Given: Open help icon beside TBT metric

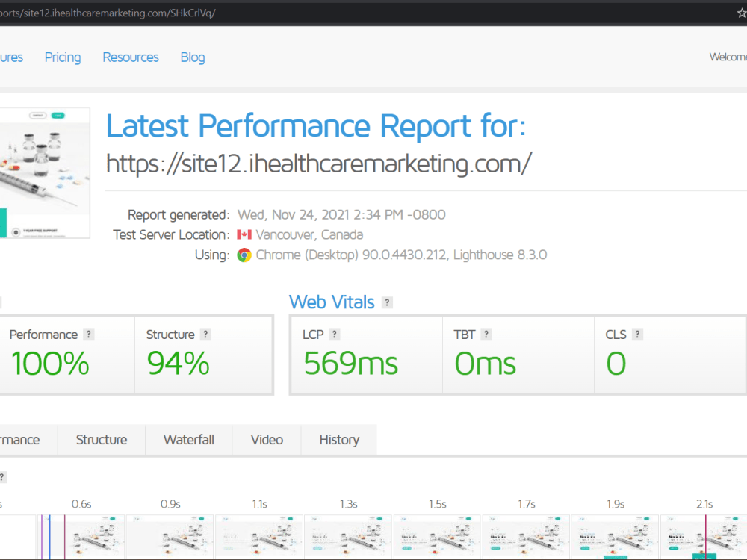Looking at the screenshot, I should (486, 335).
